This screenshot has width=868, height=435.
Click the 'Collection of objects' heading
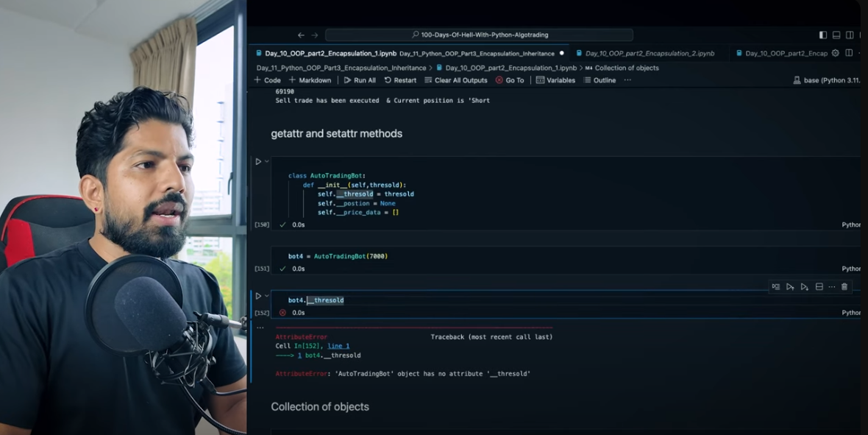(320, 407)
